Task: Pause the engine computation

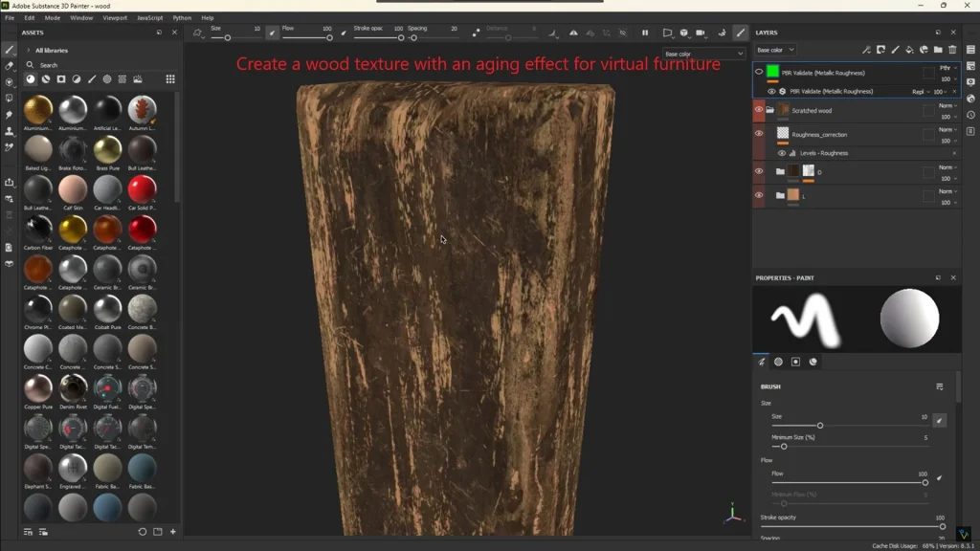Action: click(x=645, y=33)
